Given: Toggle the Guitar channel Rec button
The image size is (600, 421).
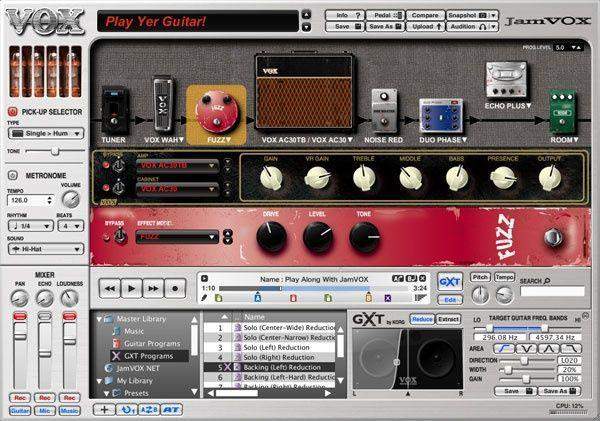Looking at the screenshot, I should pyautogui.click(x=20, y=398).
